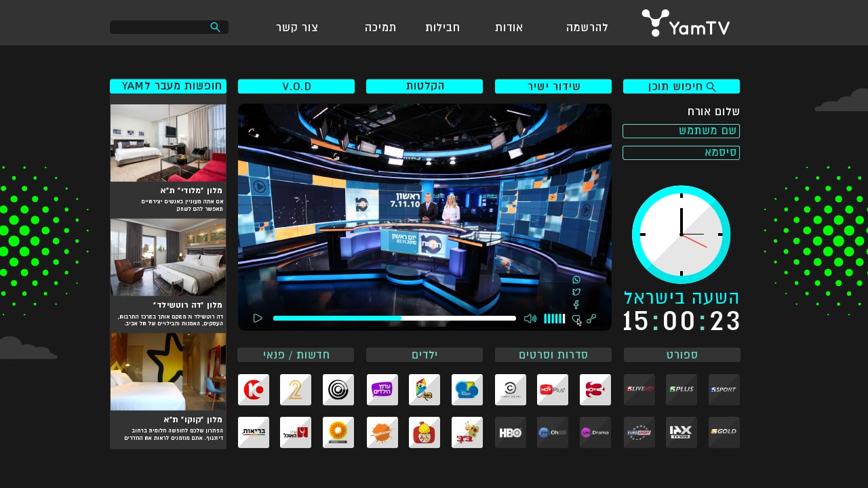Screen dimensions: 868x488
Task: Open the 5 GOLD channel icon
Action: click(x=724, y=432)
